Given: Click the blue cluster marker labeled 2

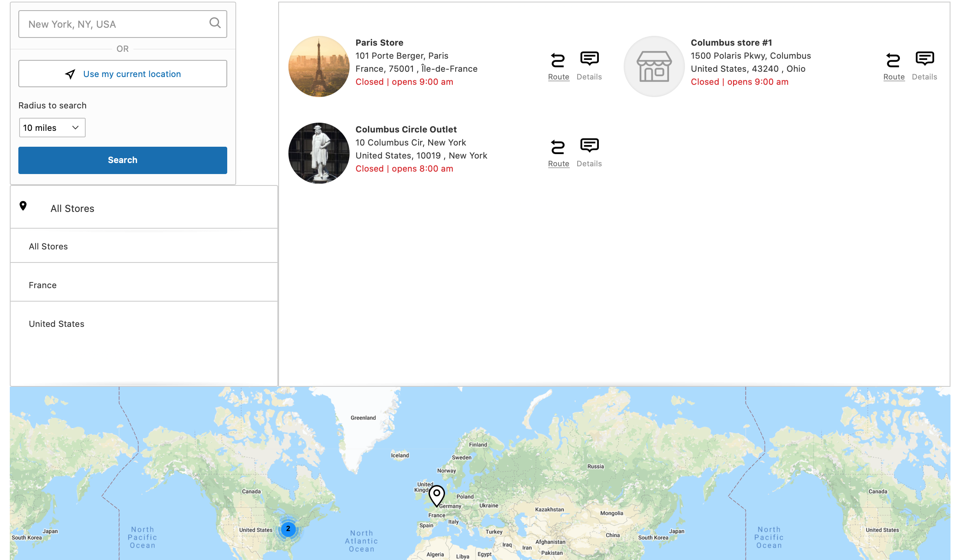Looking at the screenshot, I should click(x=288, y=529).
